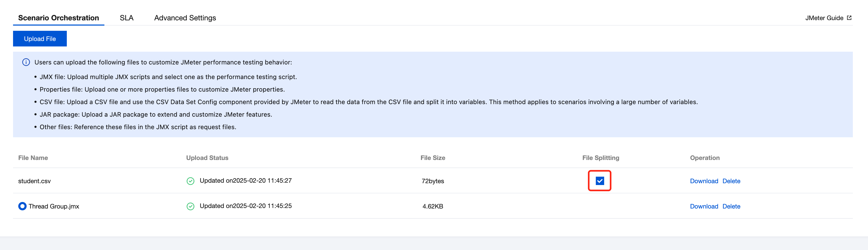Select the Scenario Orchestration tab
The width and height of the screenshot is (868, 250).
point(59,18)
